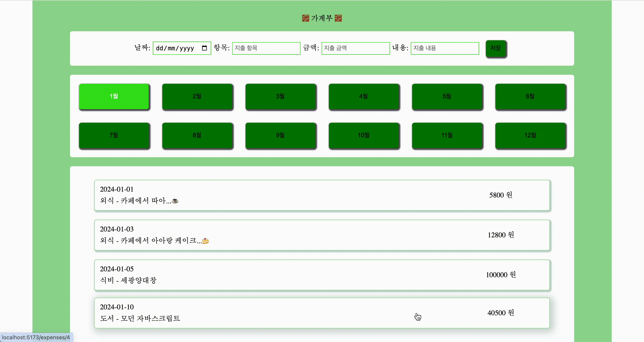The image size is (644, 342).
Task: Click the 저장 save button
Action: pos(496,48)
